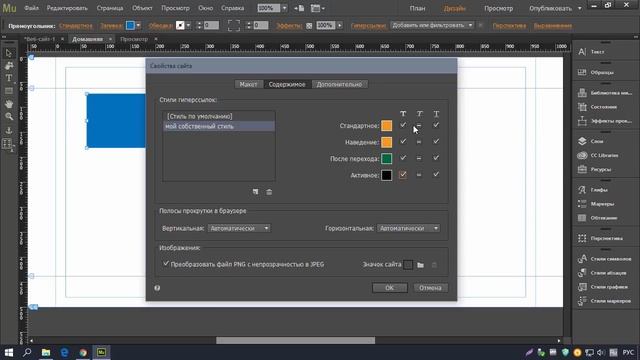Toggle bold for После перехода state
This screenshot has height=360, width=640.
(x=403, y=158)
